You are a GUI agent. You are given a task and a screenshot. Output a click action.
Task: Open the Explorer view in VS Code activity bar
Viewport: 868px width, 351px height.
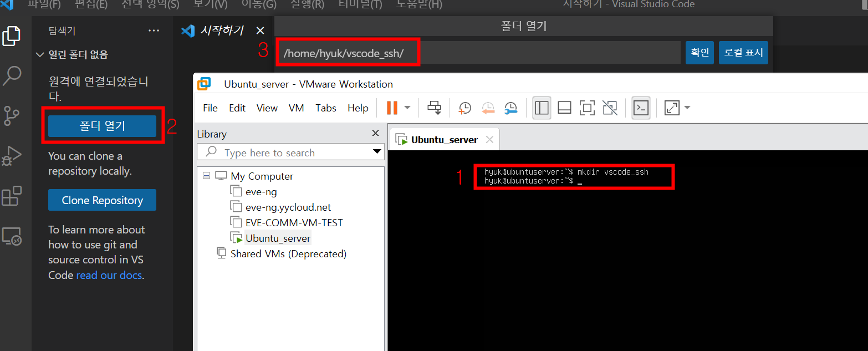12,36
